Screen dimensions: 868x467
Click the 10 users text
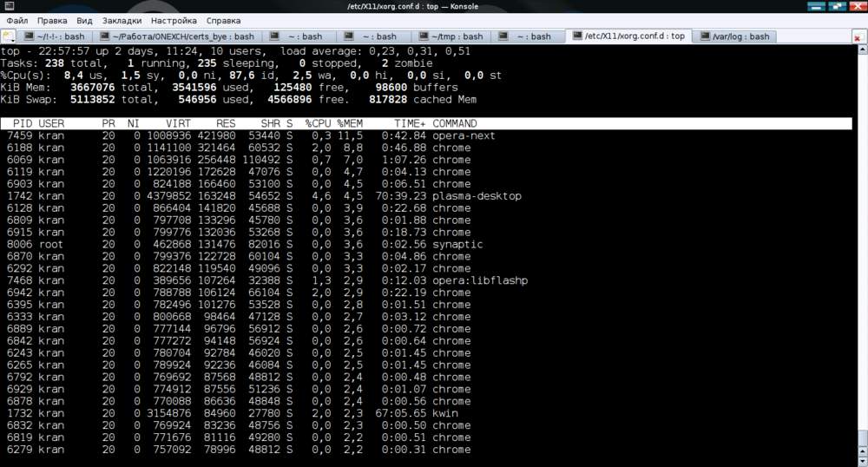(236, 51)
